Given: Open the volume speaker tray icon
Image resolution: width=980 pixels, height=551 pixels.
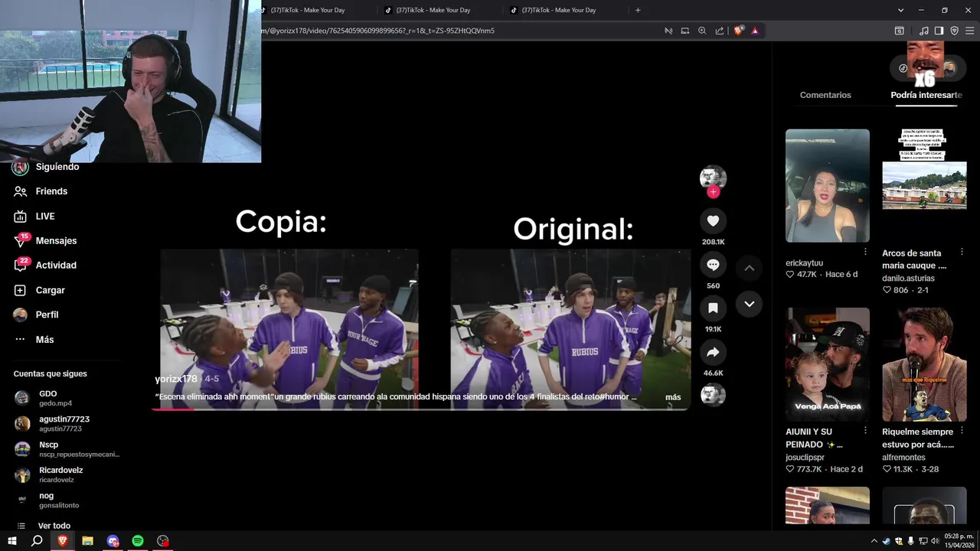Looking at the screenshot, I should [935, 541].
